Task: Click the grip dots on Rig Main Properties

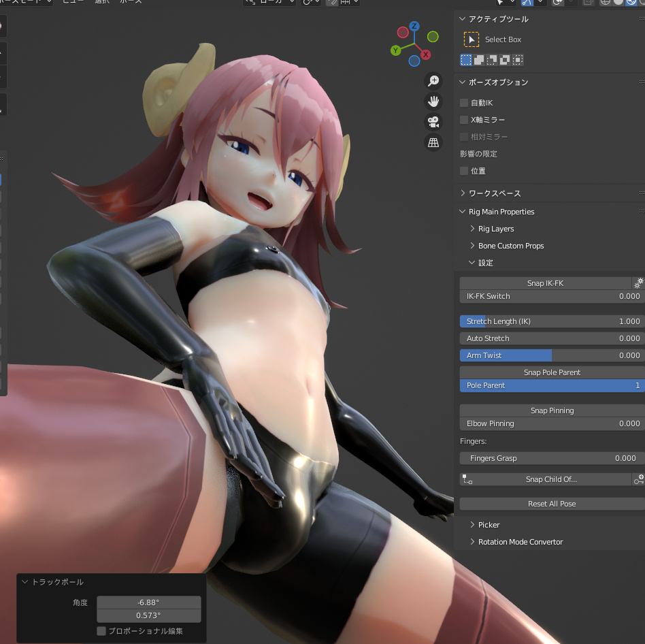Action: click(642, 212)
